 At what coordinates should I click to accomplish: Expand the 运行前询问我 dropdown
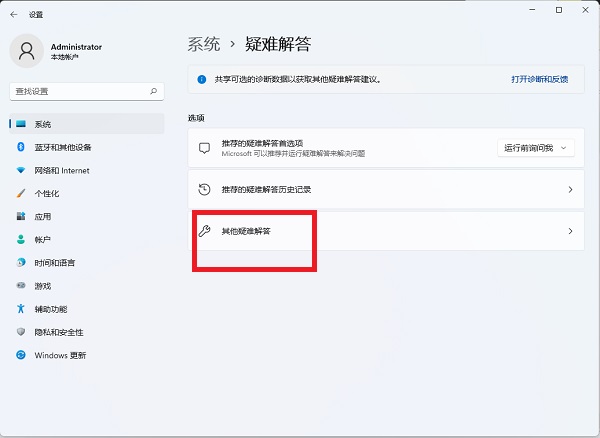click(537, 148)
